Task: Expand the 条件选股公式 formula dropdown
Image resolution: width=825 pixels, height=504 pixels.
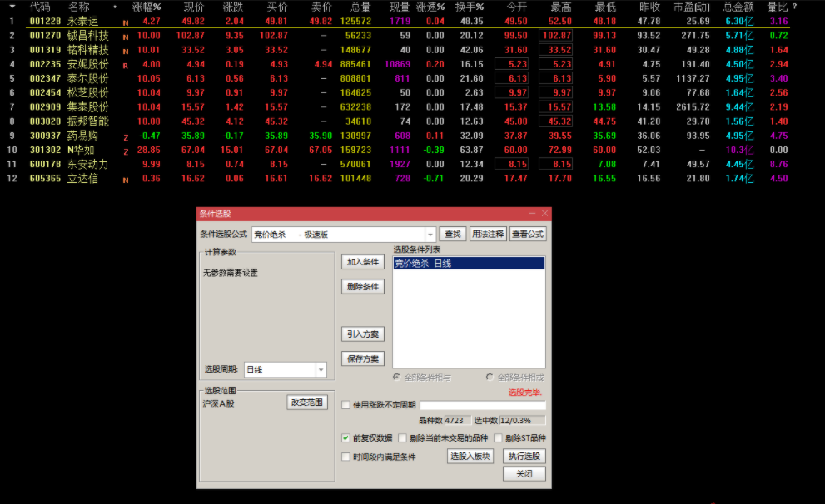Action: (x=430, y=235)
